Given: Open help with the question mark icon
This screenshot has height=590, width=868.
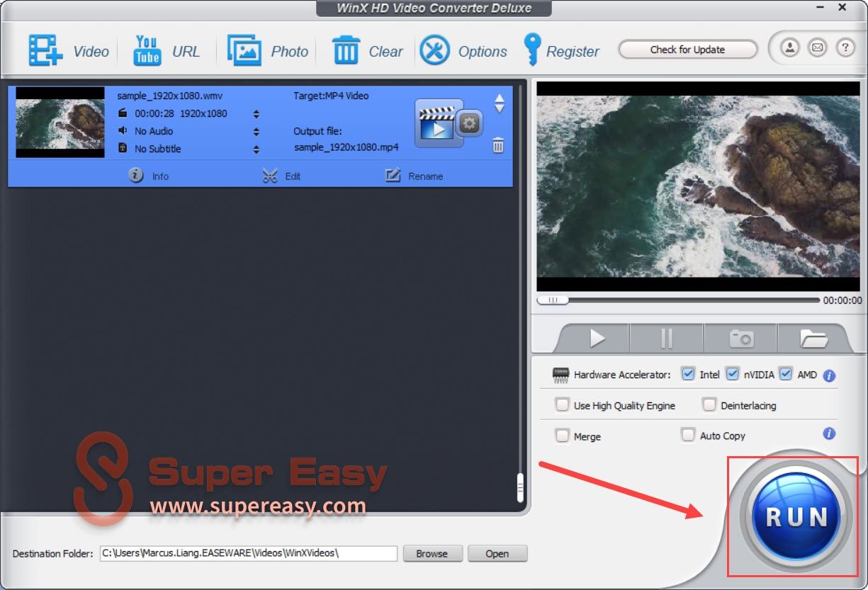Looking at the screenshot, I should pyautogui.click(x=845, y=48).
